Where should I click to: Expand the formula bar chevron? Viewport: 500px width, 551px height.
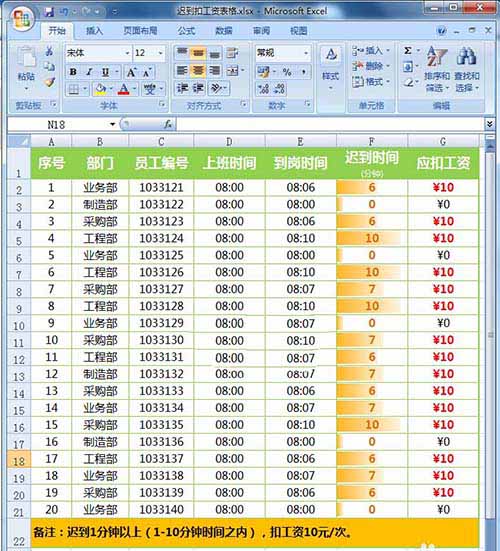pyautogui.click(x=489, y=124)
